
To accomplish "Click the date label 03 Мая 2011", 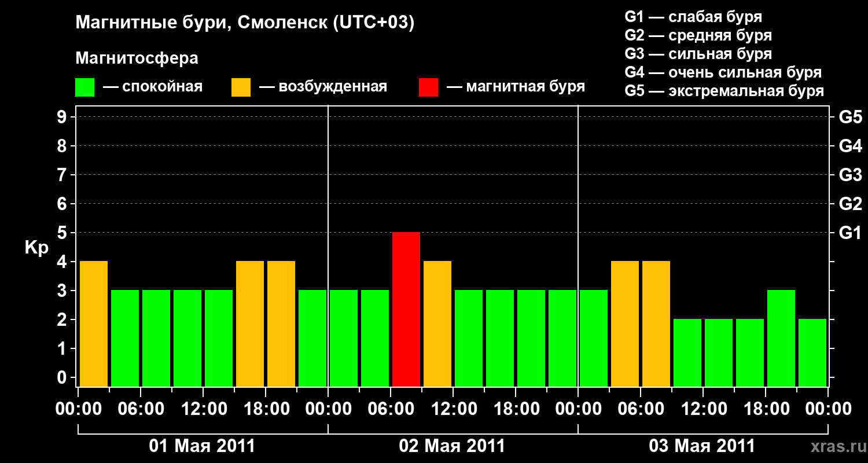I will pos(702,446).
